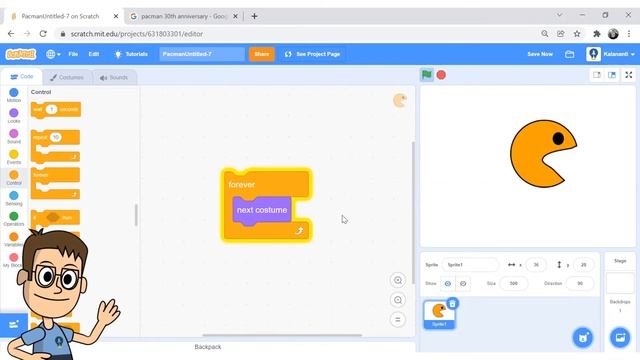This screenshot has width=640, height=360.
Task: Edit the sprite y position field
Action: (x=584, y=265)
